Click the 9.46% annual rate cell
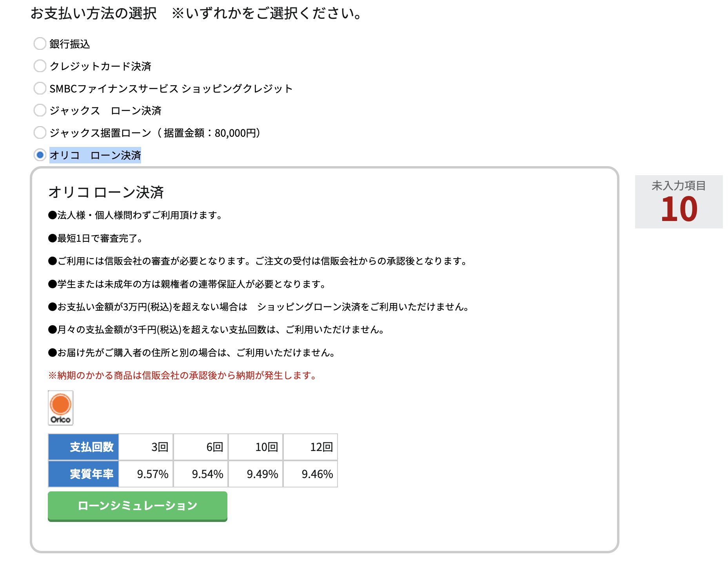This screenshot has height=567, width=728. point(310,474)
